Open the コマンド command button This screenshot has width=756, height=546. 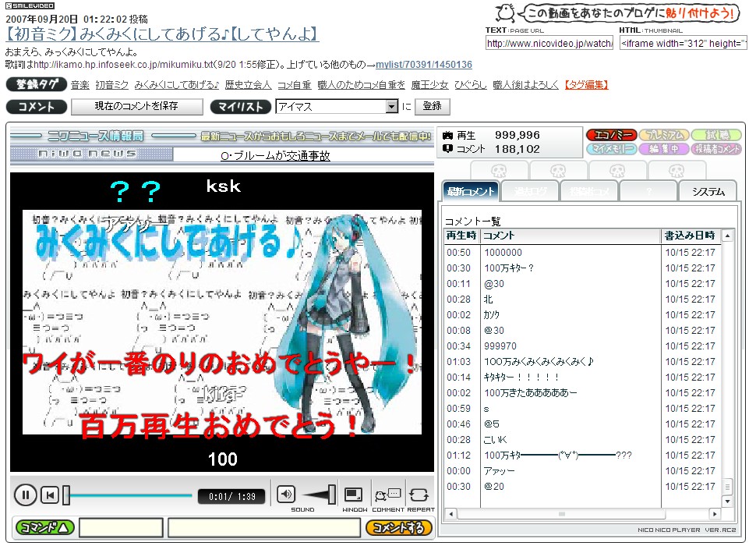coord(45,528)
